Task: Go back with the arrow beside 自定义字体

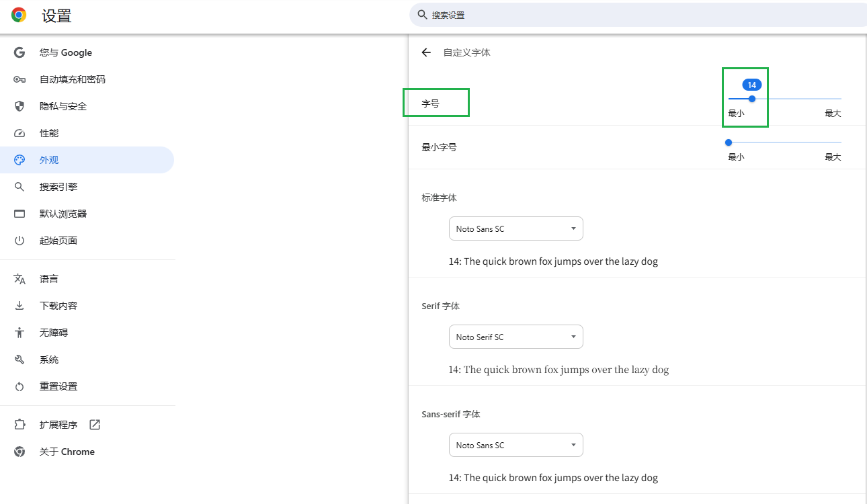Action: pyautogui.click(x=426, y=52)
